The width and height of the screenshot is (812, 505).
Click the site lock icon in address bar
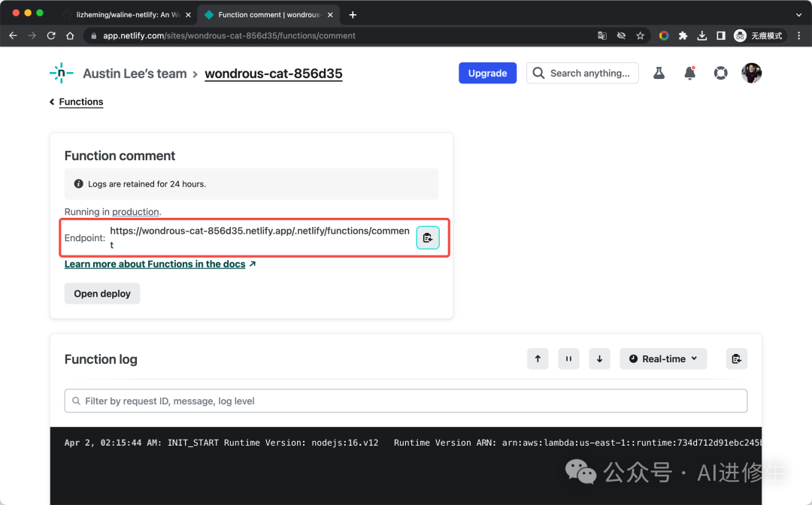point(94,36)
